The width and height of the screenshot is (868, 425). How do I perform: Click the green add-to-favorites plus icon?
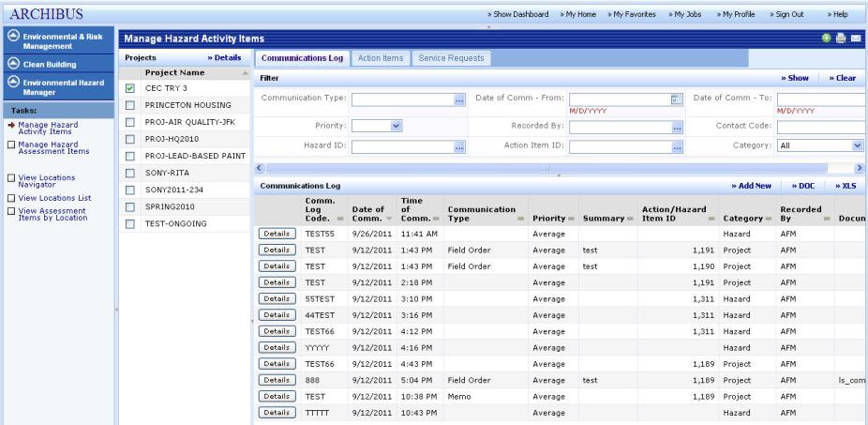click(x=827, y=38)
